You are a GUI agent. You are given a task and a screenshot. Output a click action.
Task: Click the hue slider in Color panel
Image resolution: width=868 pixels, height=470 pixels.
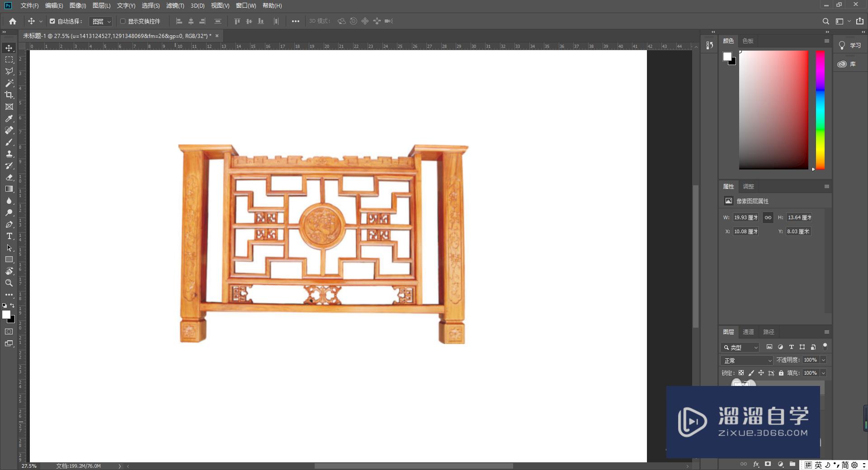[820, 110]
